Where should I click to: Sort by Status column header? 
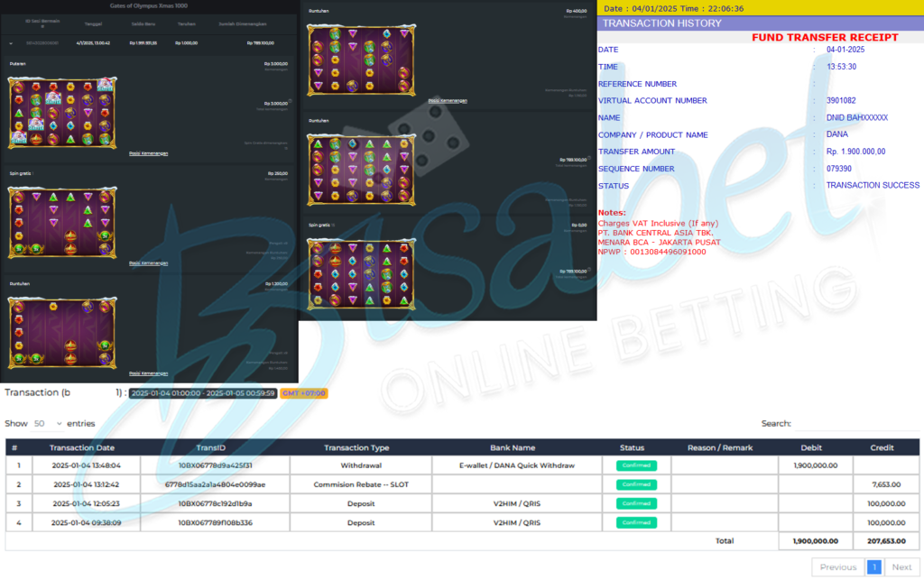pyautogui.click(x=632, y=447)
